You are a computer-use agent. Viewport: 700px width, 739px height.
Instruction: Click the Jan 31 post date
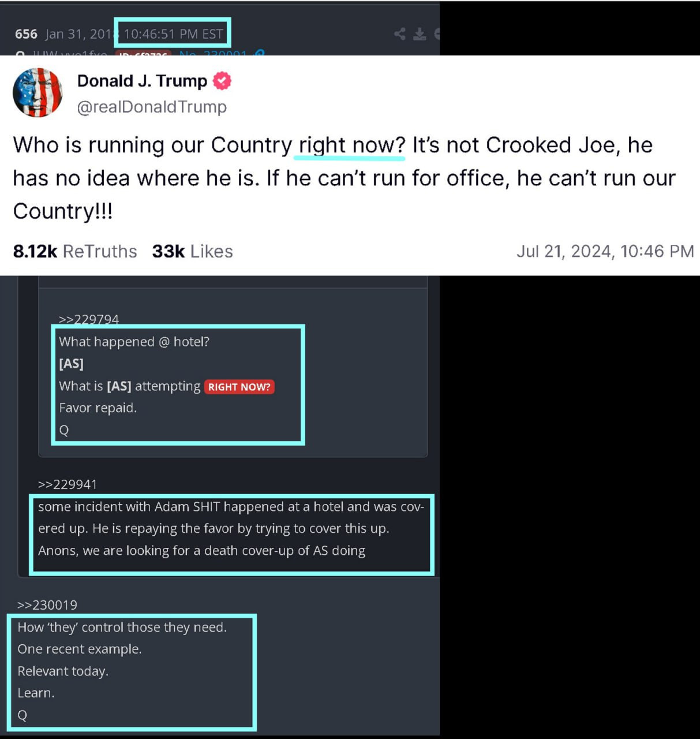78,34
